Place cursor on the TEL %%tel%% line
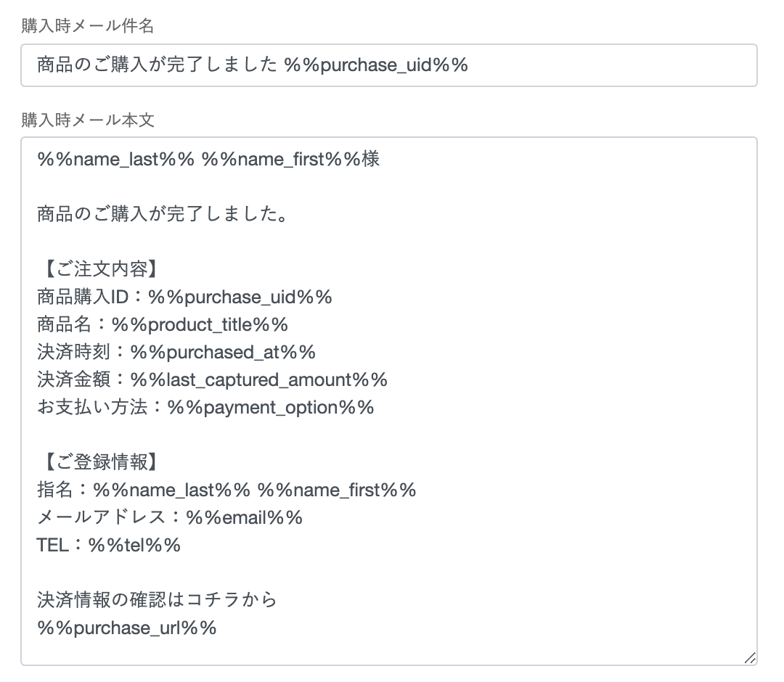 click(108, 545)
